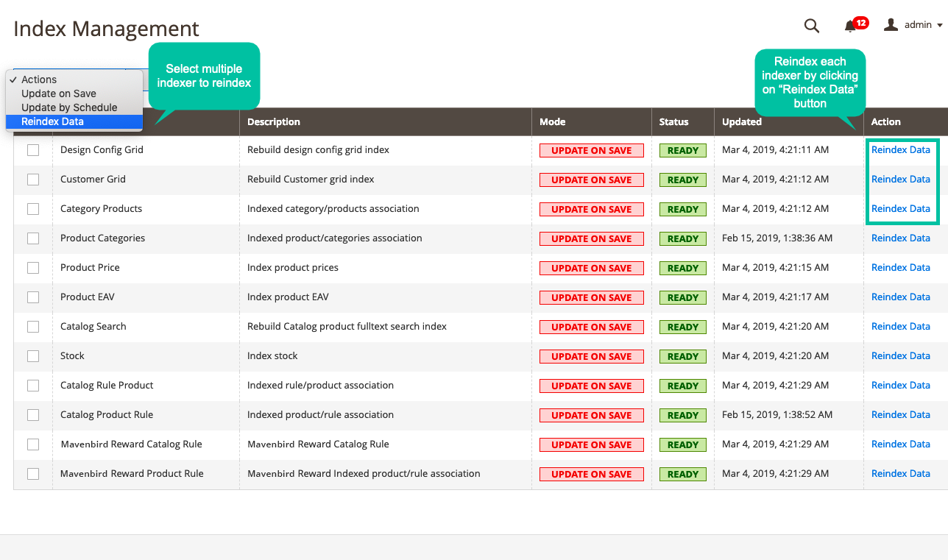Click Reindex Data for Product EAV

tap(901, 297)
